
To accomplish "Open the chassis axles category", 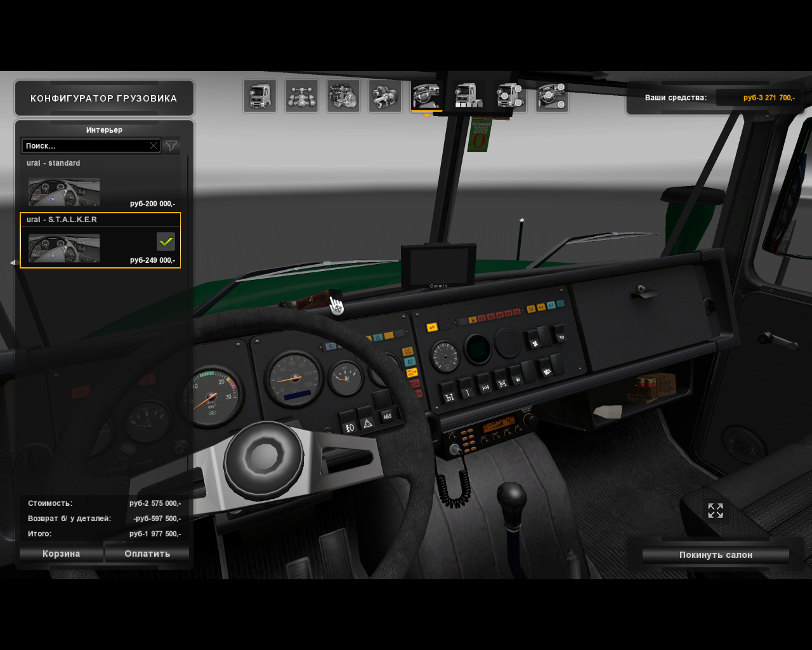I will click(x=302, y=96).
